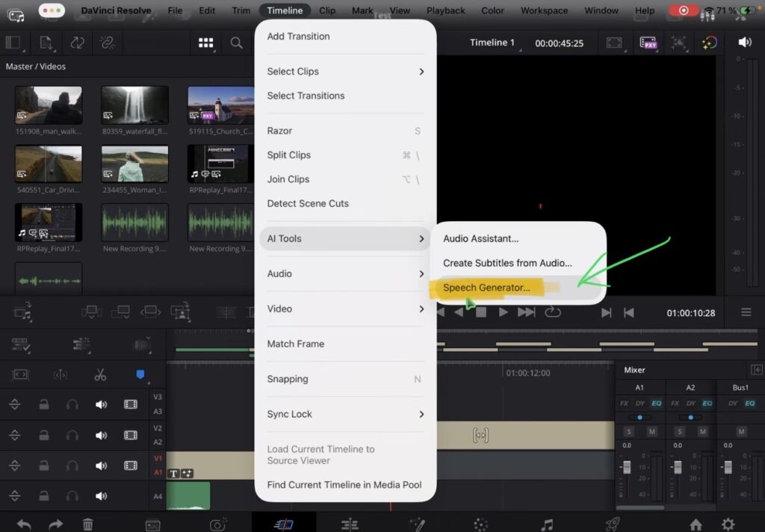The image size is (765, 532).
Task: Expand the Select Clips submenu
Action: tap(345, 71)
